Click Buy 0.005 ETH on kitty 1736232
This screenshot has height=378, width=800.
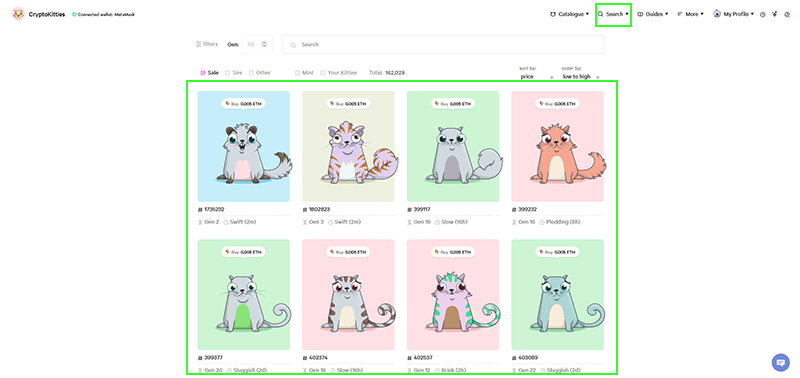(x=243, y=104)
